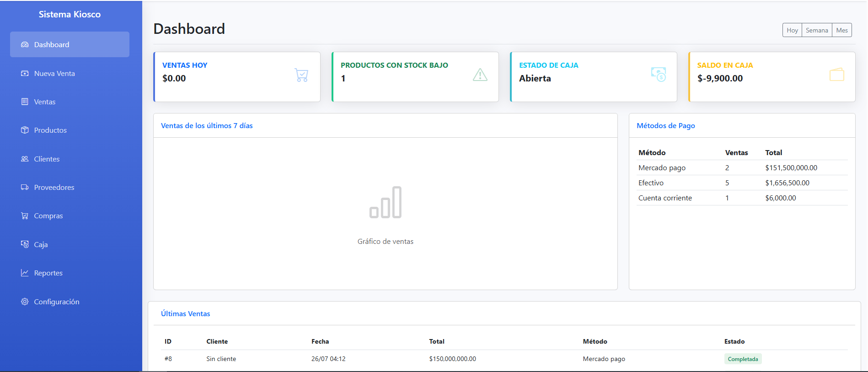Viewport: 868px width, 372px height.
Task: Click sale ID #8
Action: point(168,359)
